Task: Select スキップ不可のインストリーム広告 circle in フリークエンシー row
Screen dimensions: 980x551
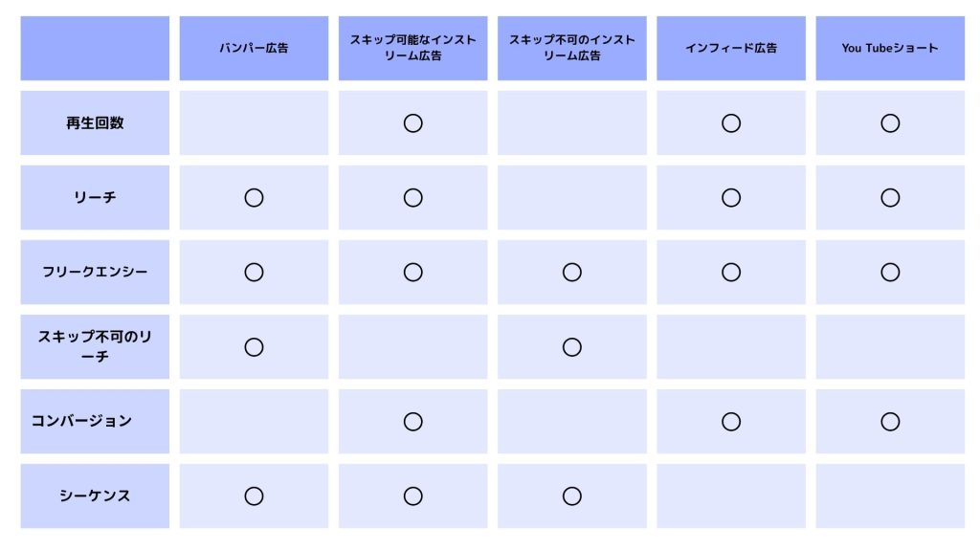Action: tap(572, 272)
